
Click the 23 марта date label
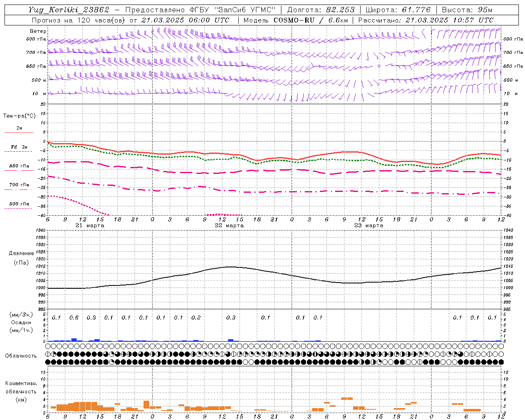tap(369, 226)
